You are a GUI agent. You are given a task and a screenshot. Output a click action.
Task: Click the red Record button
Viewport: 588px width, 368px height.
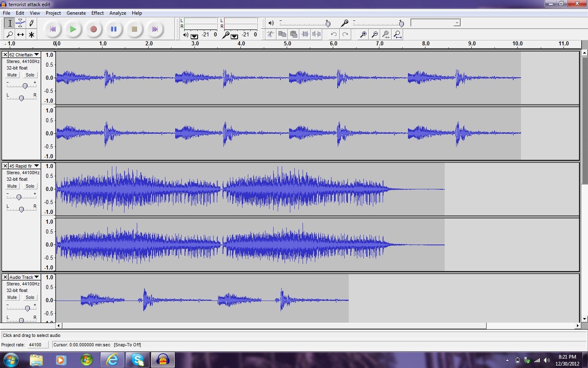[94, 29]
